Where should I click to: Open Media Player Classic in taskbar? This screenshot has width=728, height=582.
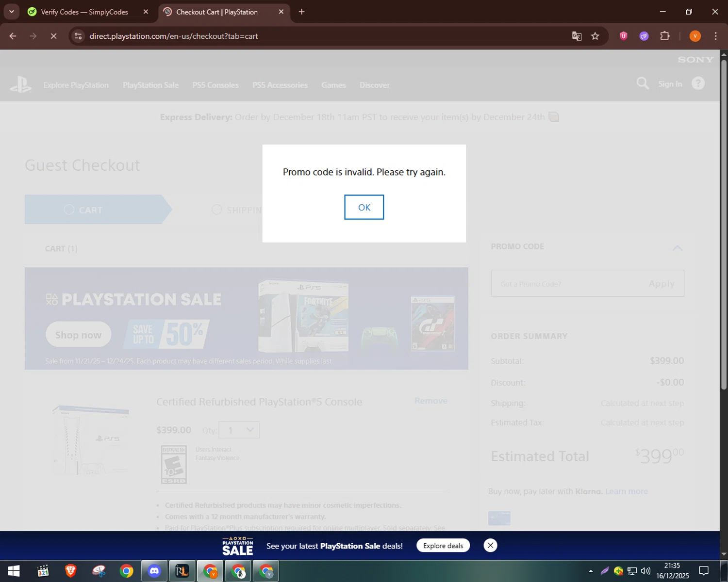[x=43, y=571]
